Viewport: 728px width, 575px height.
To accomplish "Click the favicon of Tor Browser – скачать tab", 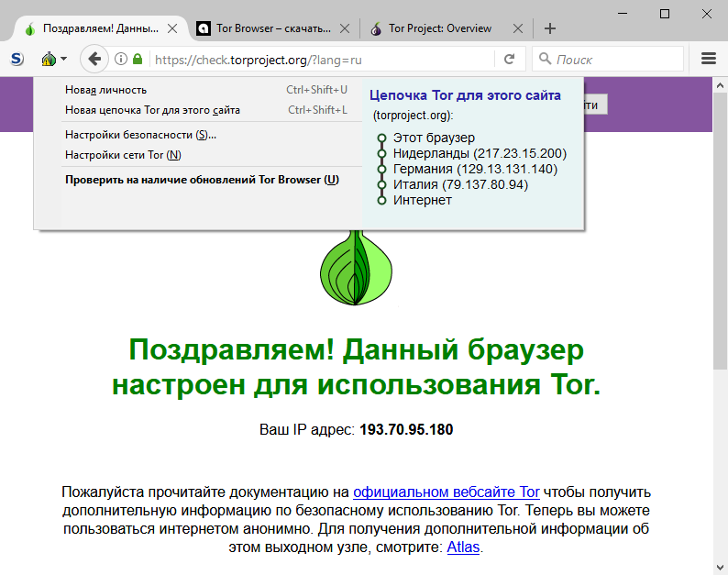I will point(204,28).
